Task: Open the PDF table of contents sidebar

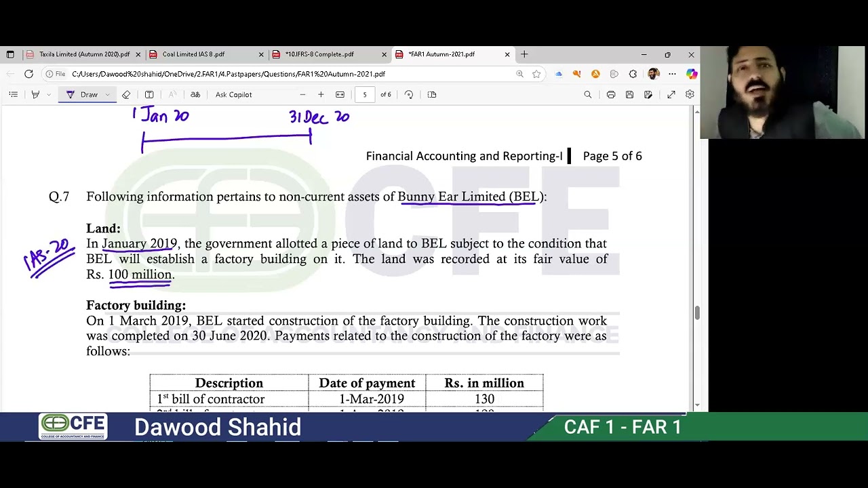Action: (x=13, y=95)
